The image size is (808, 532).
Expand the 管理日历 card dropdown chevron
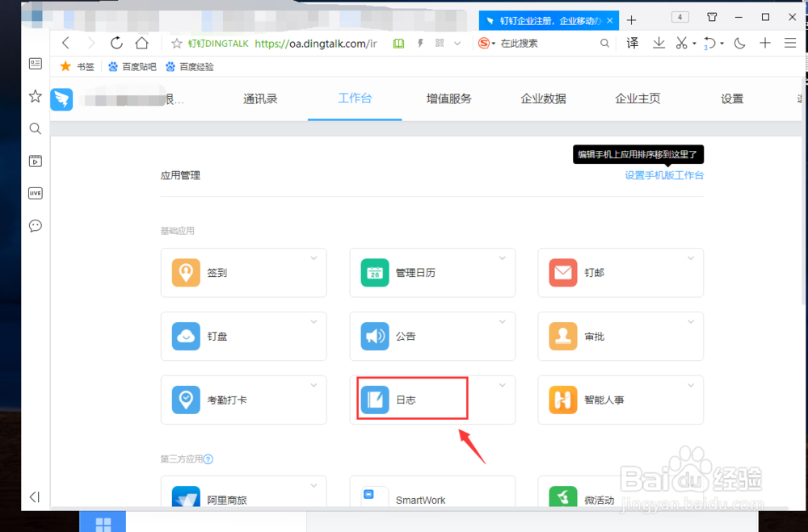click(503, 258)
